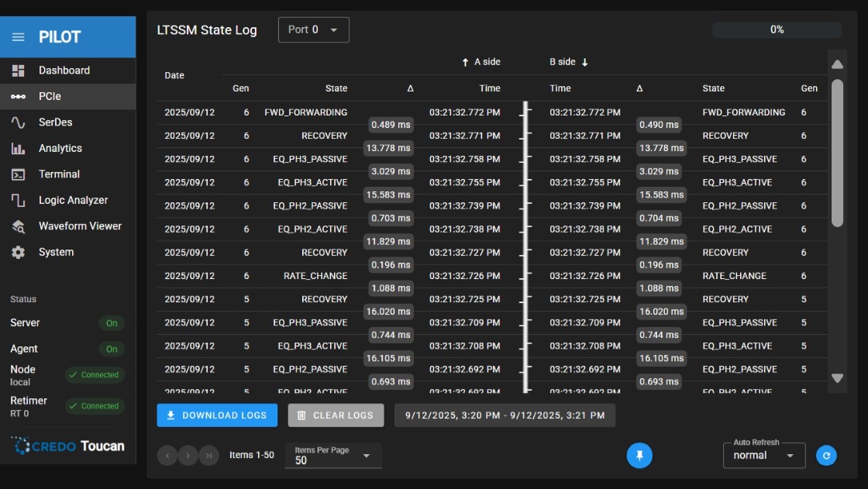Go to the next page arrow
This screenshot has height=489, width=868.
click(188, 456)
